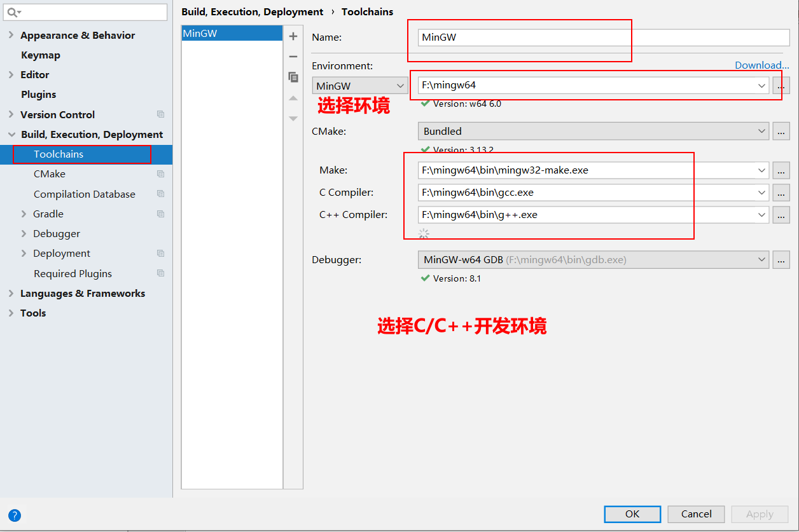This screenshot has width=799, height=532.
Task: Open the F:\mingw64 path dropdown
Action: coord(761,85)
